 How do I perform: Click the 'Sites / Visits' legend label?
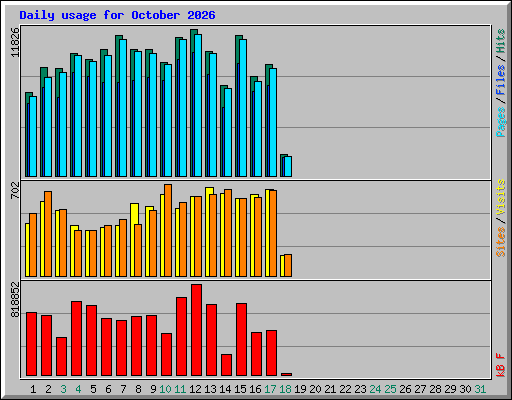click(x=500, y=218)
